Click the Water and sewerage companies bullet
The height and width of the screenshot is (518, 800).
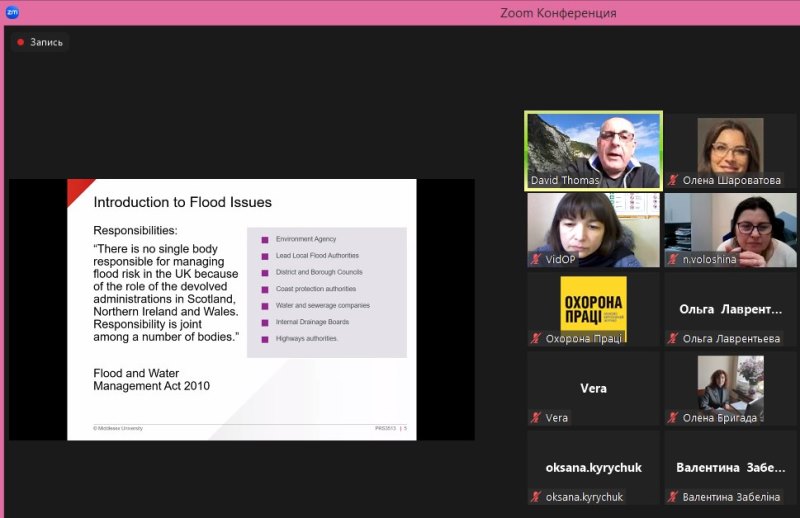315,306
